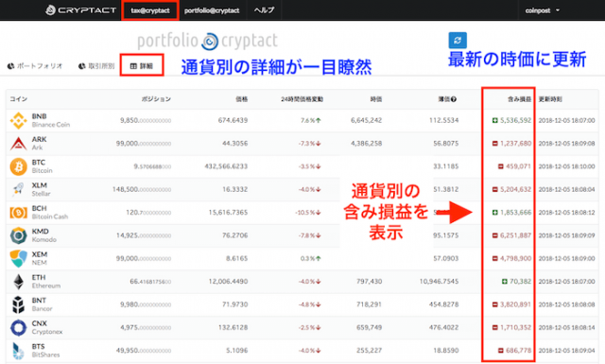The width and height of the screenshot is (605, 364).
Task: Click the ARK coin icon
Action: coord(18,144)
